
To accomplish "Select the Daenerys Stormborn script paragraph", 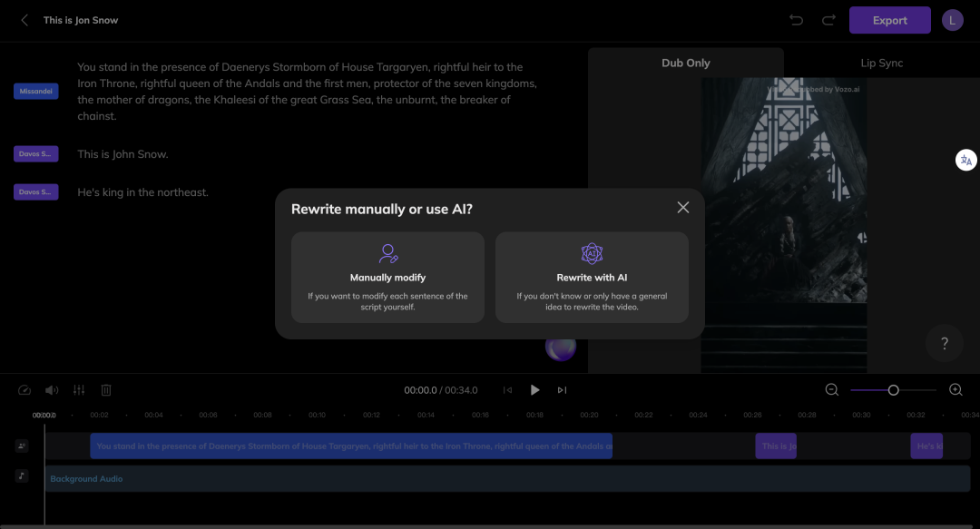I will [307, 92].
